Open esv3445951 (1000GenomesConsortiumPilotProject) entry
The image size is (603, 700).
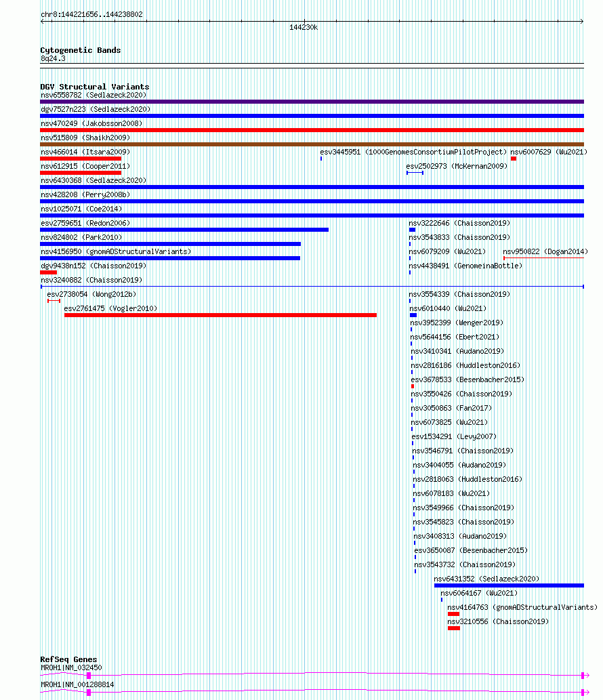coord(413,152)
